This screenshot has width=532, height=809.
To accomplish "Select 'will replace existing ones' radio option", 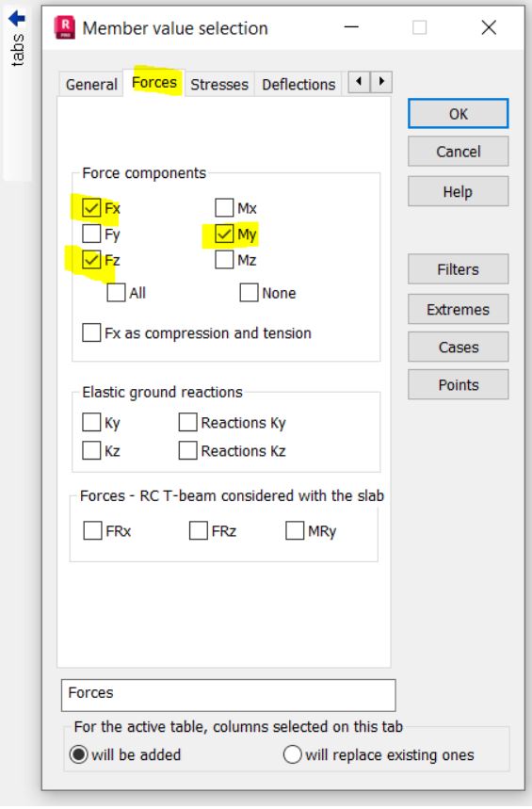I will pyautogui.click(x=292, y=754).
